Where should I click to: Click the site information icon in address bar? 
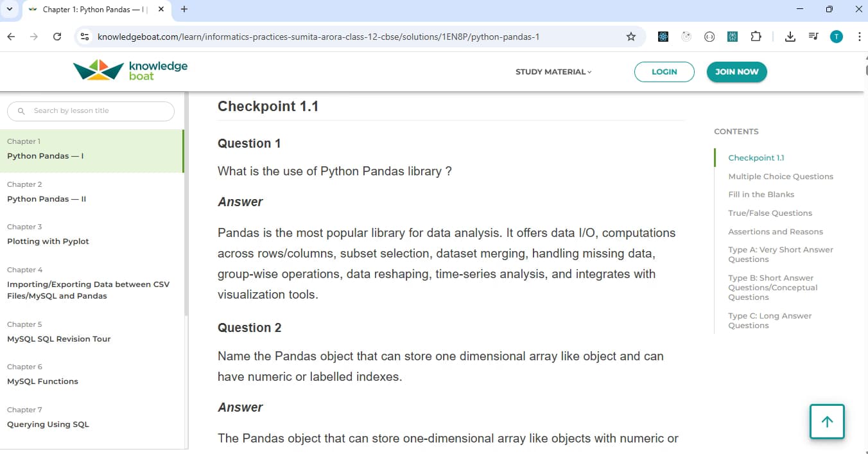[x=85, y=37]
